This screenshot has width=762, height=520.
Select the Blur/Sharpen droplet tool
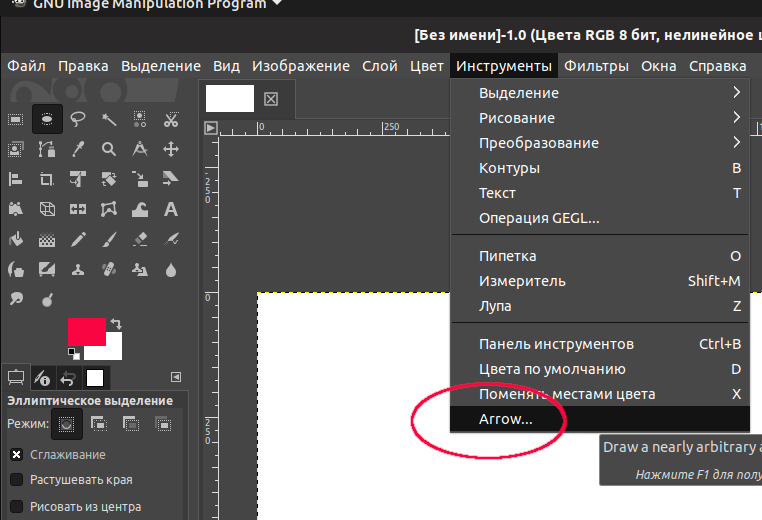pos(171,270)
